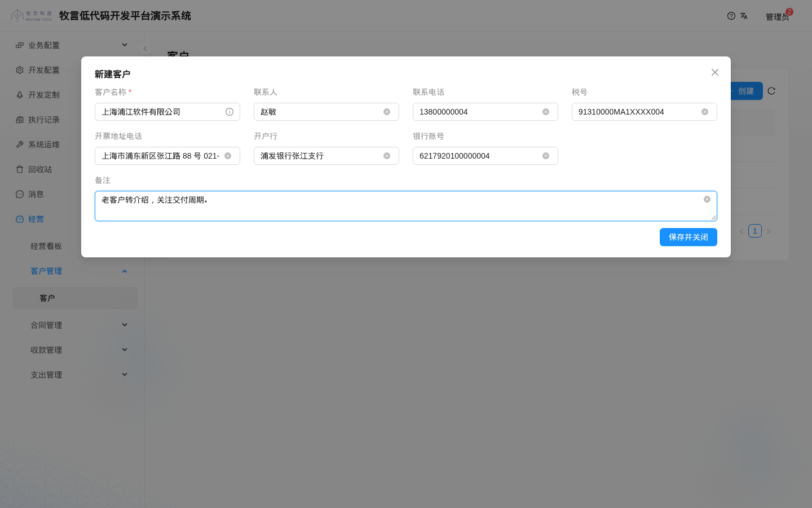Screen dimensions: 812x508
Task: Clear the 联系电话 field
Action: 546,112
